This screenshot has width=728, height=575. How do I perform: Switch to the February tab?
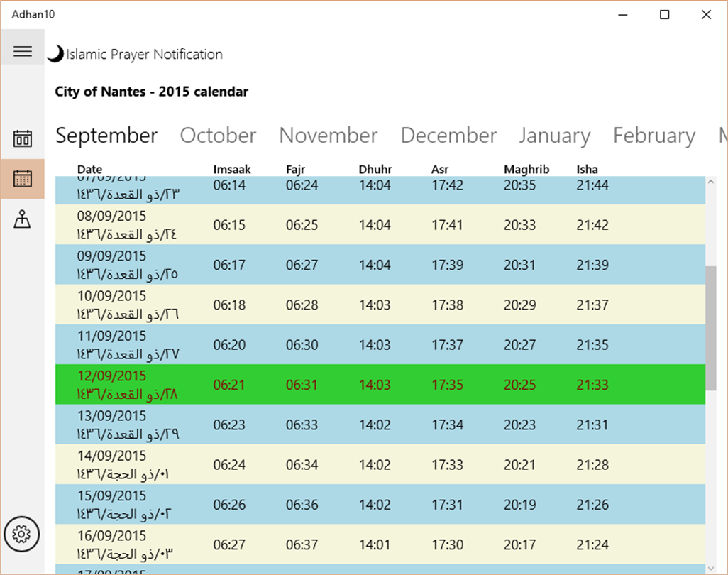[x=654, y=136]
